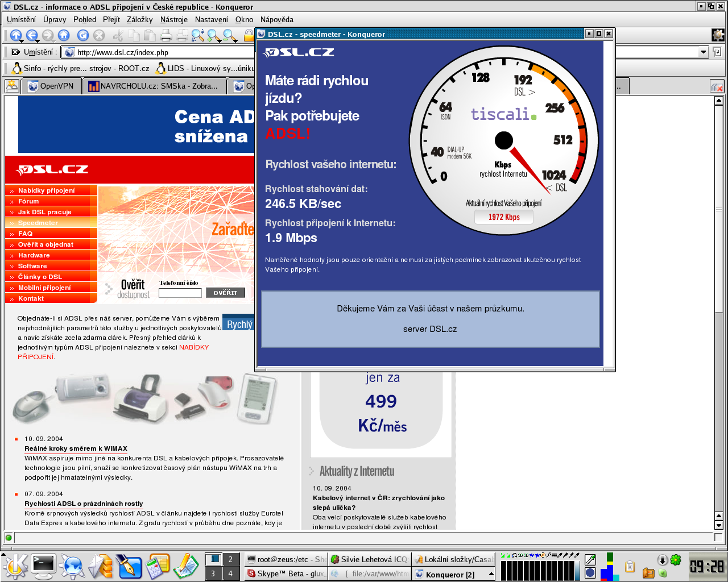728x582 pixels.
Task: Open the Nápověda menu
Action: coord(277,19)
